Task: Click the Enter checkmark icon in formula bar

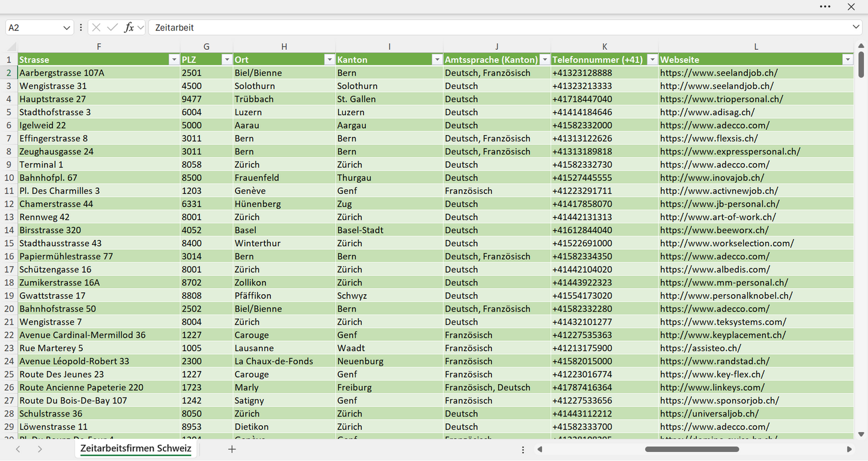Action: (x=112, y=28)
